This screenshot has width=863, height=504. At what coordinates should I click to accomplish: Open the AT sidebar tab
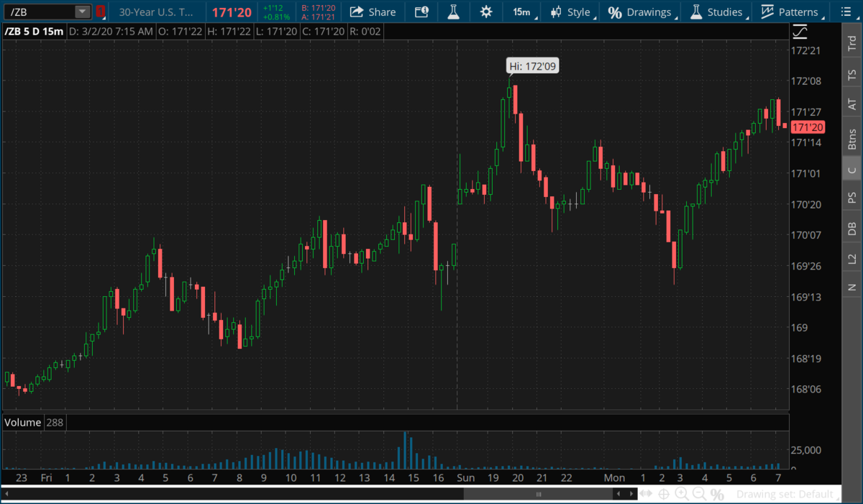851,104
